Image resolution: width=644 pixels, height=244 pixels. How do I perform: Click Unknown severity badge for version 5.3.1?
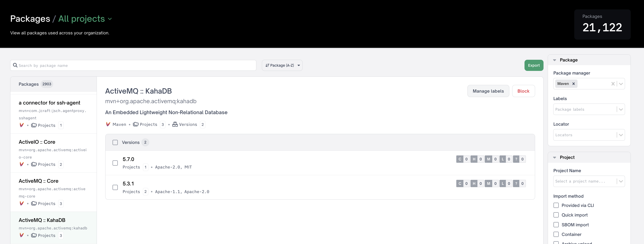pyautogui.click(x=516, y=183)
